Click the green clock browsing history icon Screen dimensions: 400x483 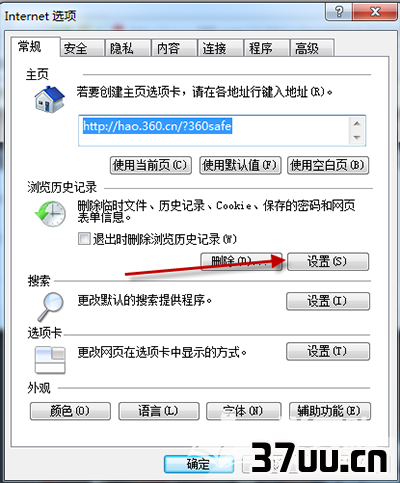coord(51,214)
